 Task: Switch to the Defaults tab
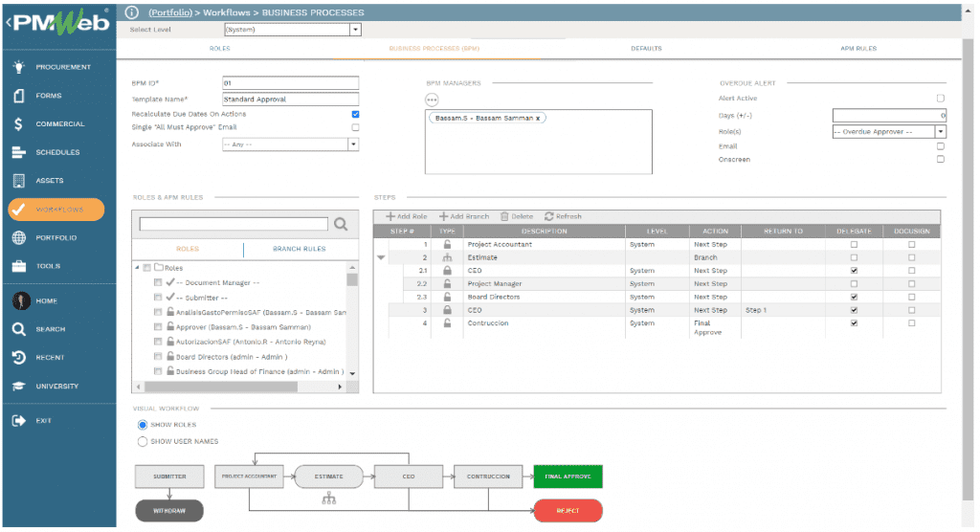[646, 48]
